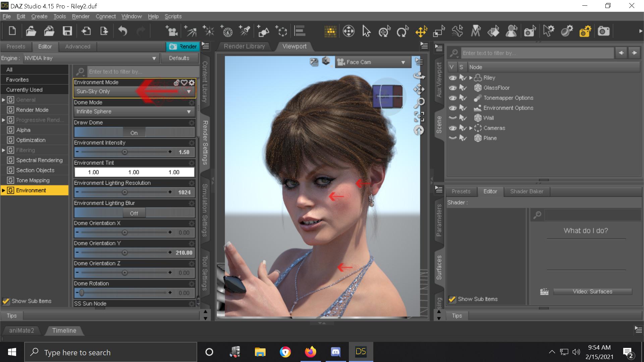
Task: Open the Scripts menu
Action: click(x=173, y=16)
